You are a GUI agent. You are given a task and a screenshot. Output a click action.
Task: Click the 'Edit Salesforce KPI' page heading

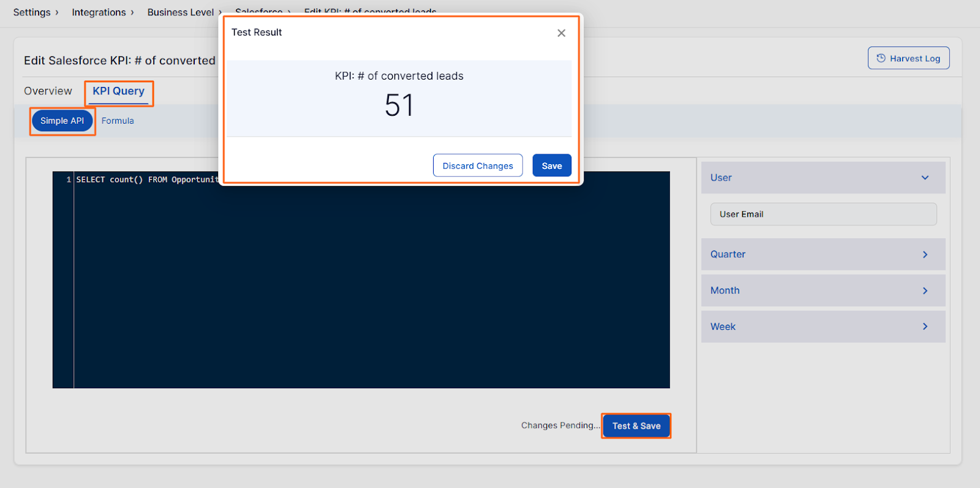(x=119, y=61)
